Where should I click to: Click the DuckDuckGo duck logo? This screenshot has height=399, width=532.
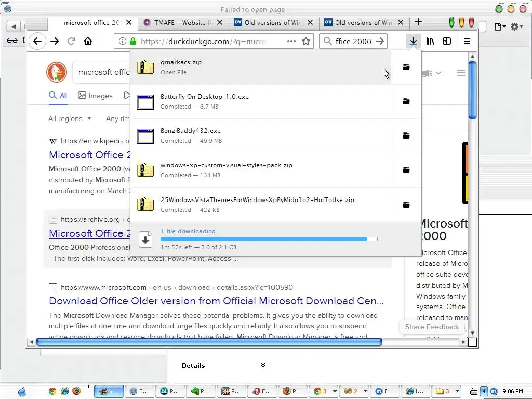click(57, 72)
